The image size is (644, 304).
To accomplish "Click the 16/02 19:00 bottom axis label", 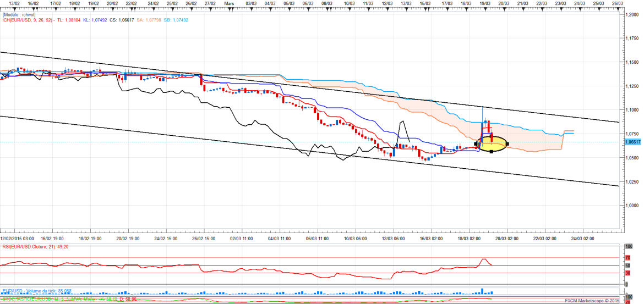I will click(51, 238).
